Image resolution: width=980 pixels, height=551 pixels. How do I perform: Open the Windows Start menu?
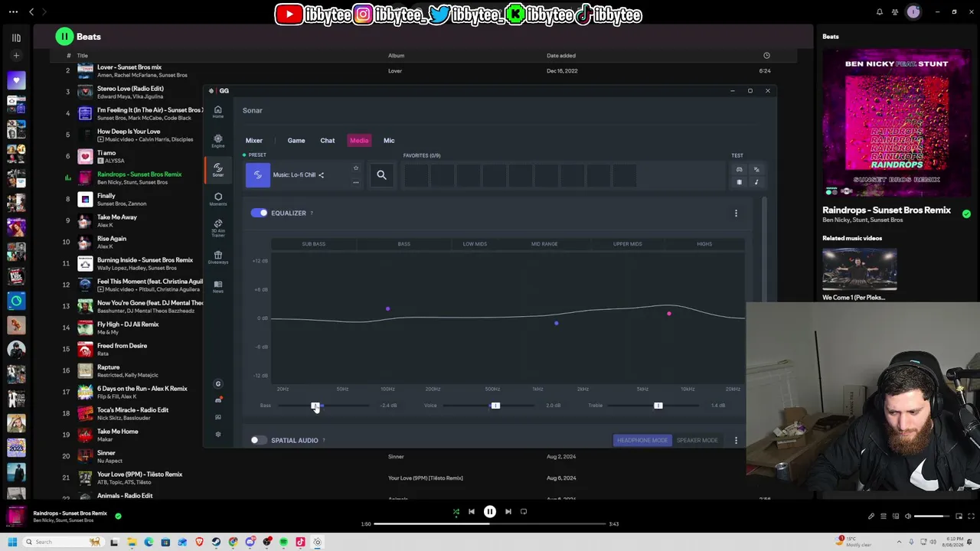[12, 542]
